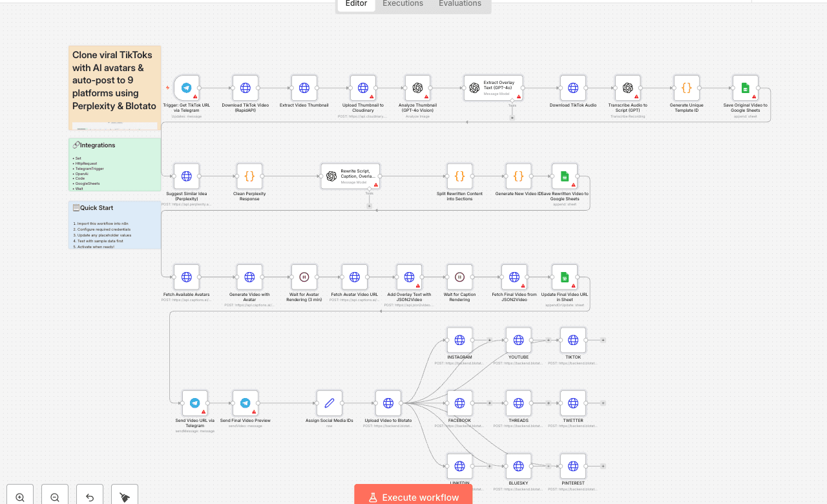Trigger the undo arrow button

coord(90,494)
